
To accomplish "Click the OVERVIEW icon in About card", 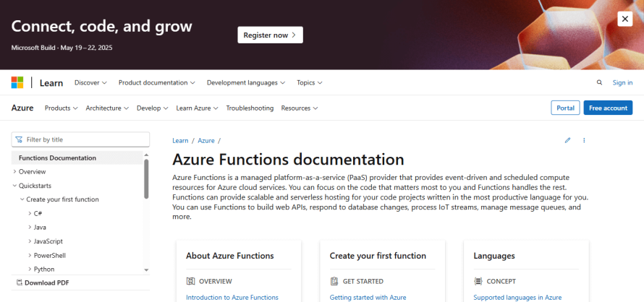I will point(190,282).
